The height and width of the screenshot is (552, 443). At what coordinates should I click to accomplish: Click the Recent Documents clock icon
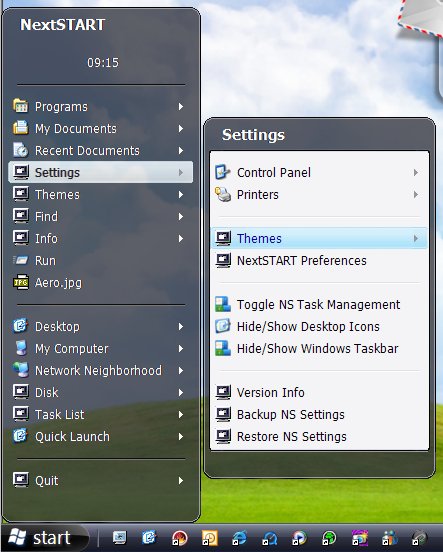point(20,150)
